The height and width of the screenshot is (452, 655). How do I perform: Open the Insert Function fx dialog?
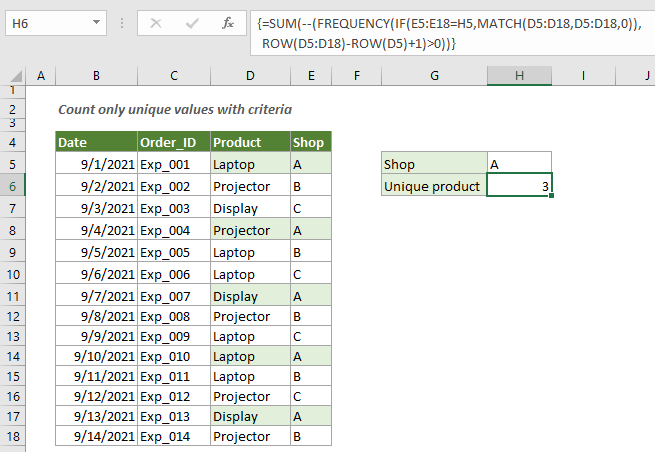pos(228,21)
